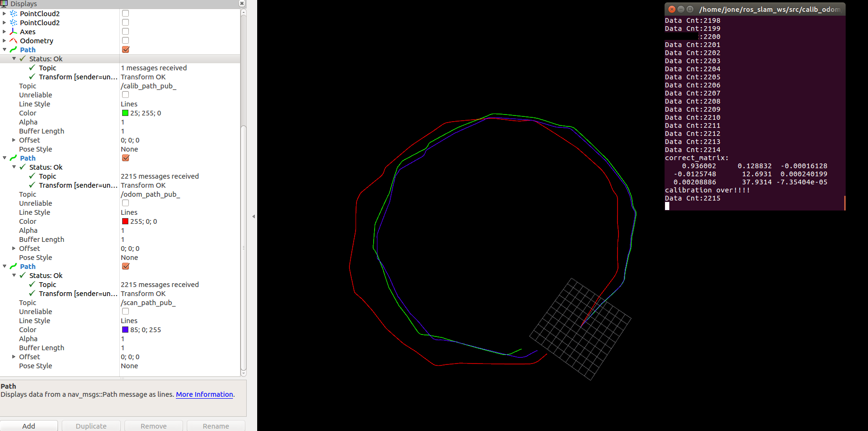Open Line Style dropdown for odom_path Path
Image resolution: width=868 pixels, height=431 pixels.
(x=180, y=212)
